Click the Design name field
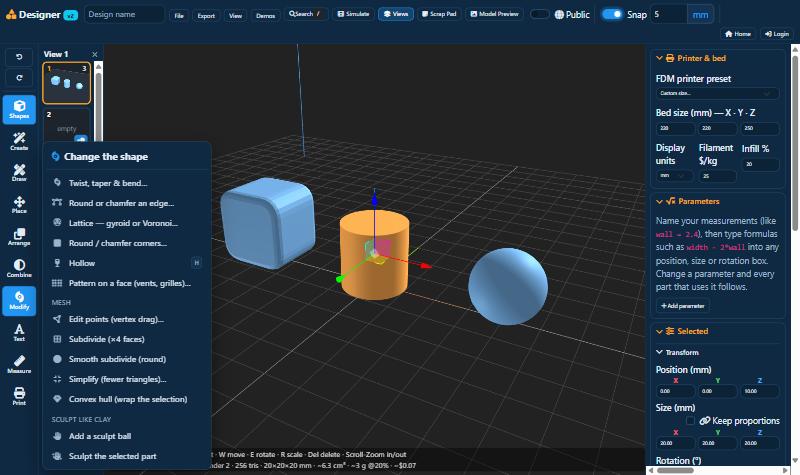 [124, 14]
